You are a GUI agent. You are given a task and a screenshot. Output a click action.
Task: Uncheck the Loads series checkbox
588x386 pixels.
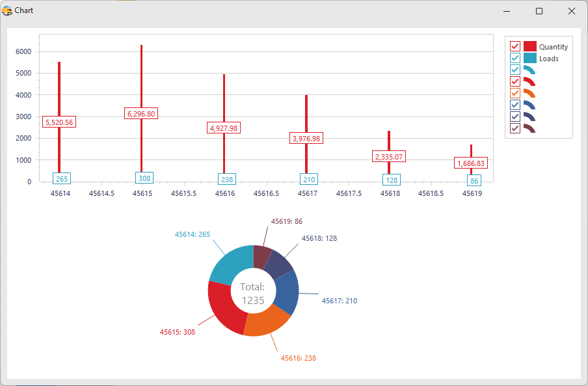(515, 59)
